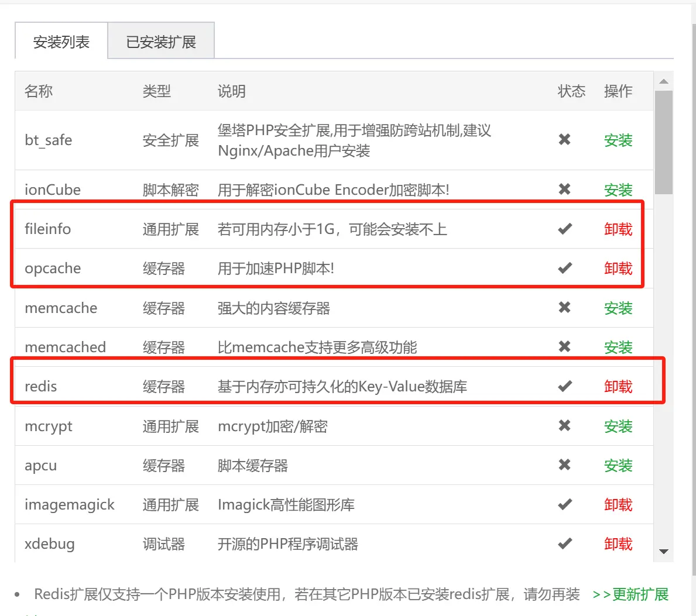Image resolution: width=696 pixels, height=616 pixels.
Task: Click the extension list scrollbar thumb
Action: [663, 142]
